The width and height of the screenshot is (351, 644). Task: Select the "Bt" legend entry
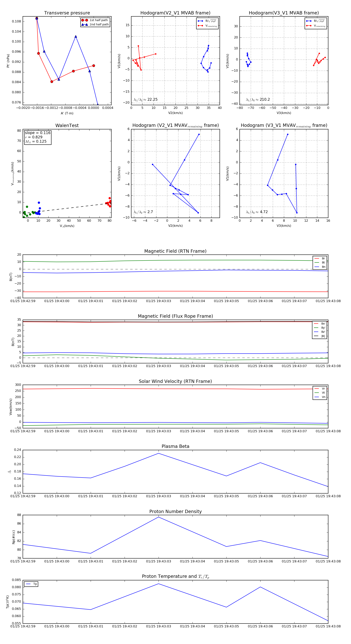(x=320, y=262)
